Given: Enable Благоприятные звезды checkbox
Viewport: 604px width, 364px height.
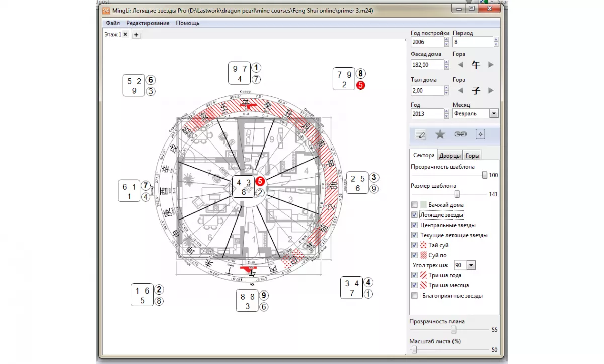Looking at the screenshot, I should pyautogui.click(x=414, y=296).
